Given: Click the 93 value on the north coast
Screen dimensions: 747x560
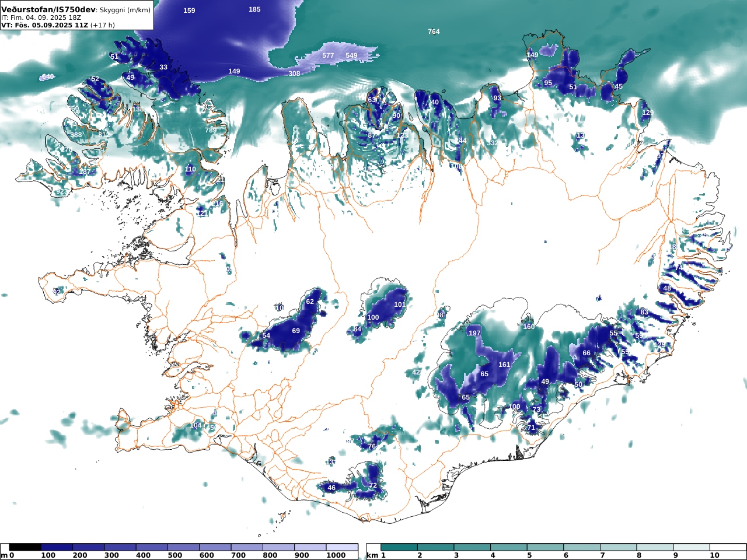Looking at the screenshot, I should (497, 98).
